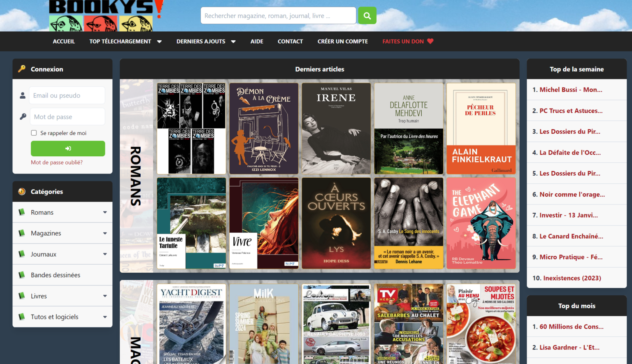Open the Renault Dauphine car magazine cover
Image resolution: width=632 pixels, height=364 pixels.
click(x=336, y=324)
